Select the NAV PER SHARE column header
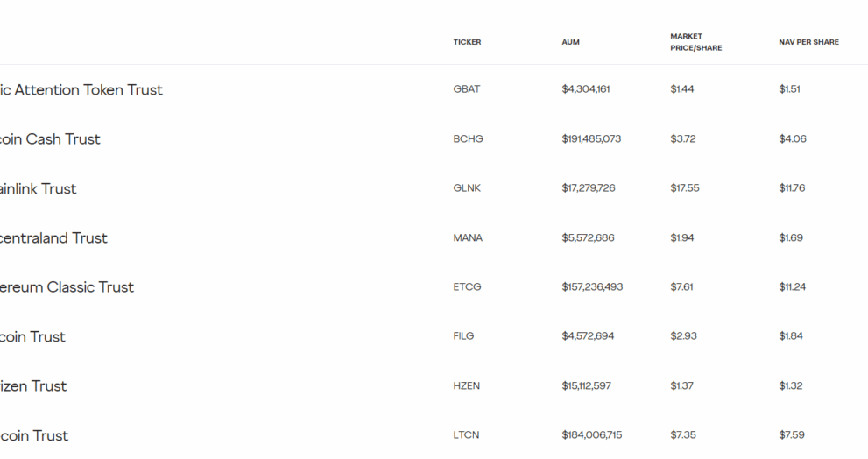Screen dimensions: 868x459 808,42
